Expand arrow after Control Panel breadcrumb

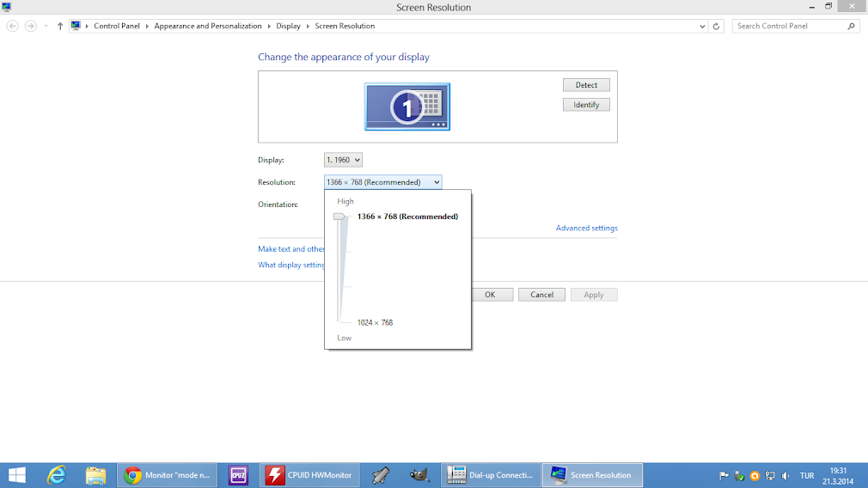(x=147, y=26)
